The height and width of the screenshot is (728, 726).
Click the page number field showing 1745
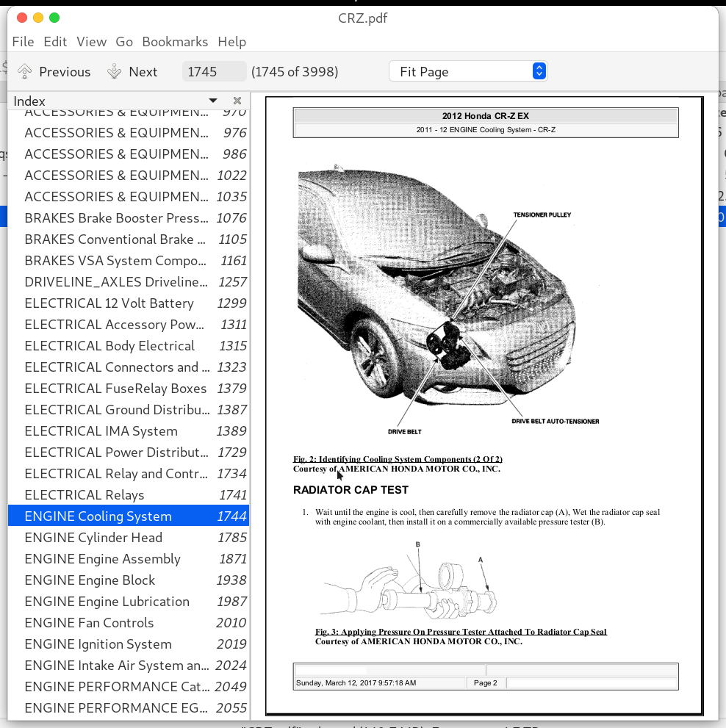[214, 71]
